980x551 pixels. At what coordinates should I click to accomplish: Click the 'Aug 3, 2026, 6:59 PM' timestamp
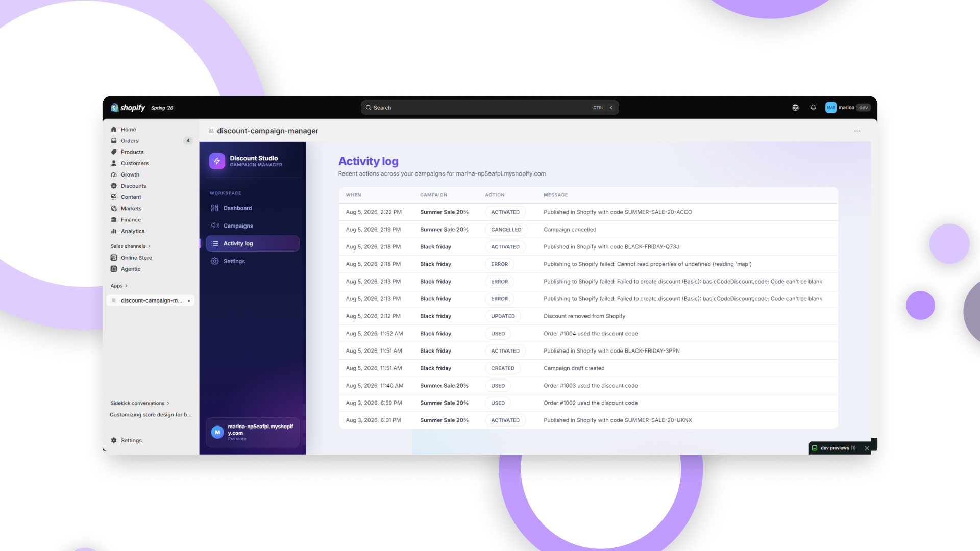[x=374, y=403]
